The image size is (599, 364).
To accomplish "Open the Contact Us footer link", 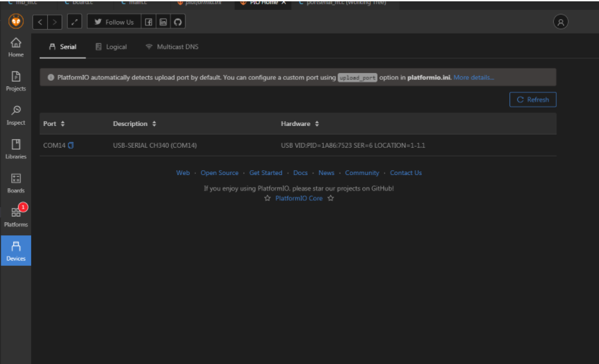I will pos(406,172).
